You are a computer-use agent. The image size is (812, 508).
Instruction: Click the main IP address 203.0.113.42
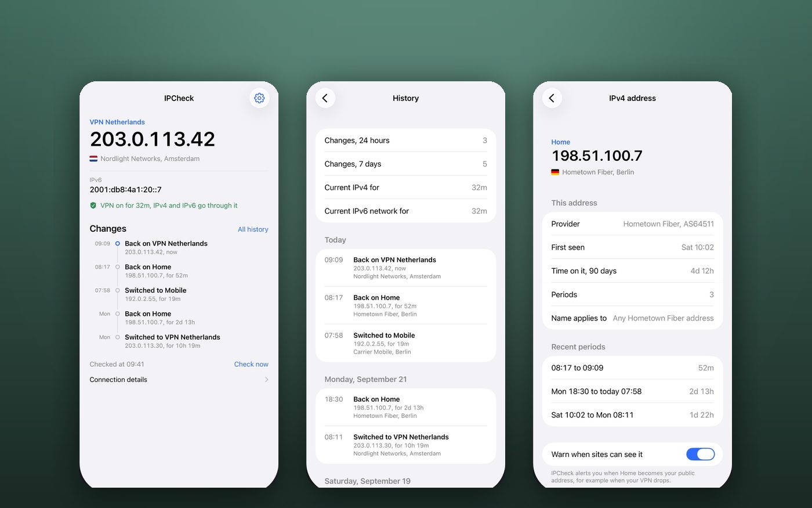153,139
